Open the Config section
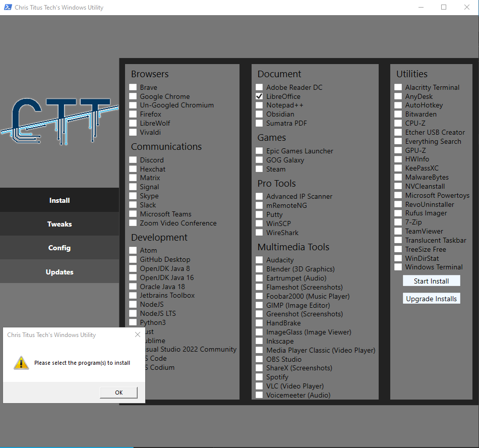The image size is (479, 448). 59,248
